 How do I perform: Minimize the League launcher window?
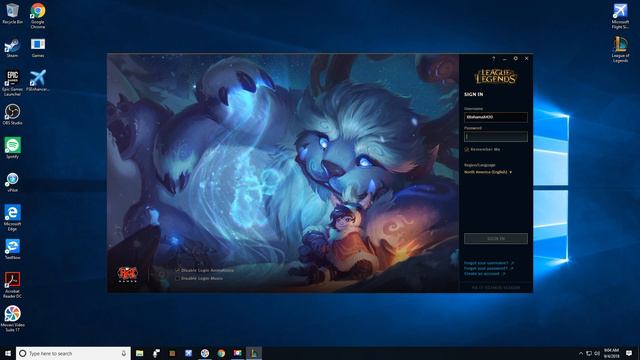point(505,59)
